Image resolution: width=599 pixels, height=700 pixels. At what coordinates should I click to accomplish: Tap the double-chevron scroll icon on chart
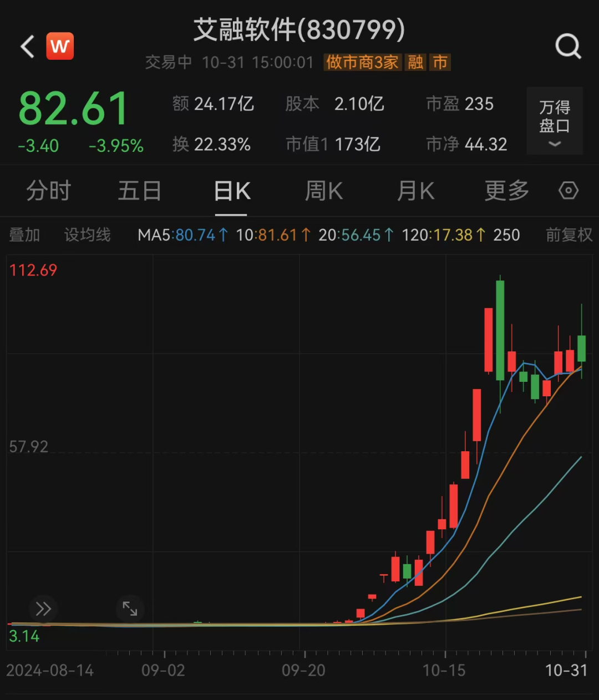(x=43, y=609)
